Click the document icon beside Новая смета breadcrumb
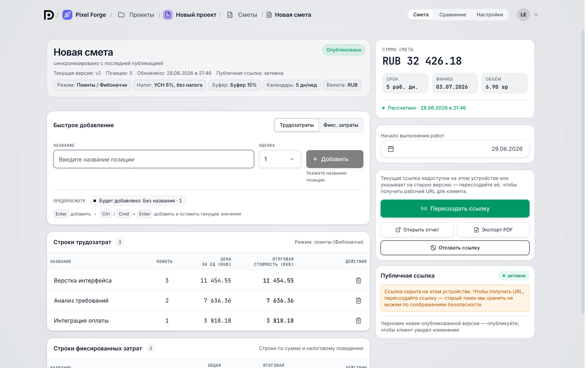The image size is (588, 368). [x=269, y=15]
